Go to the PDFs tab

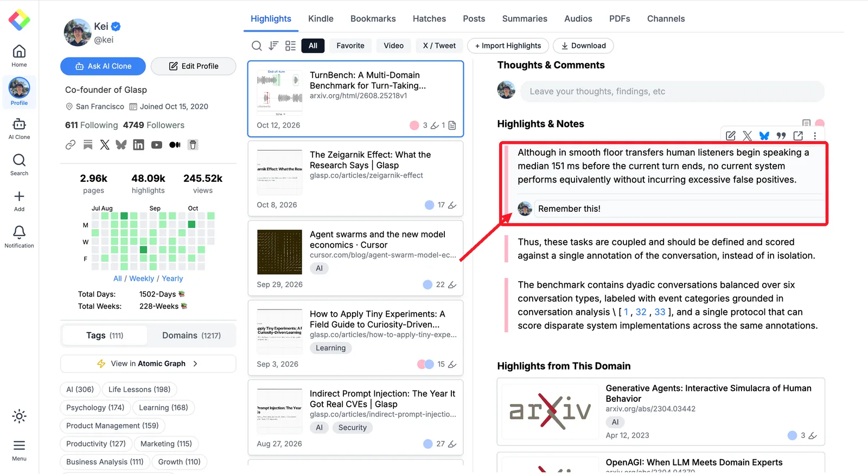(620, 19)
